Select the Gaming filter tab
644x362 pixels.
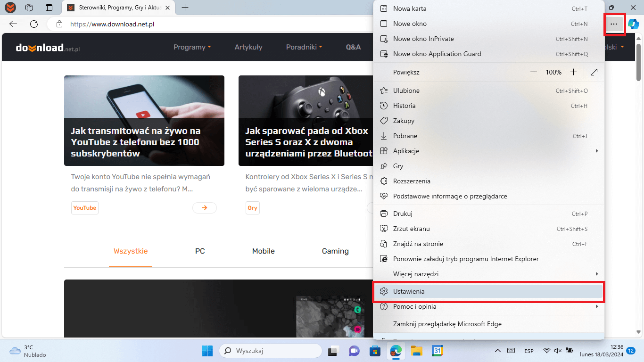click(335, 251)
